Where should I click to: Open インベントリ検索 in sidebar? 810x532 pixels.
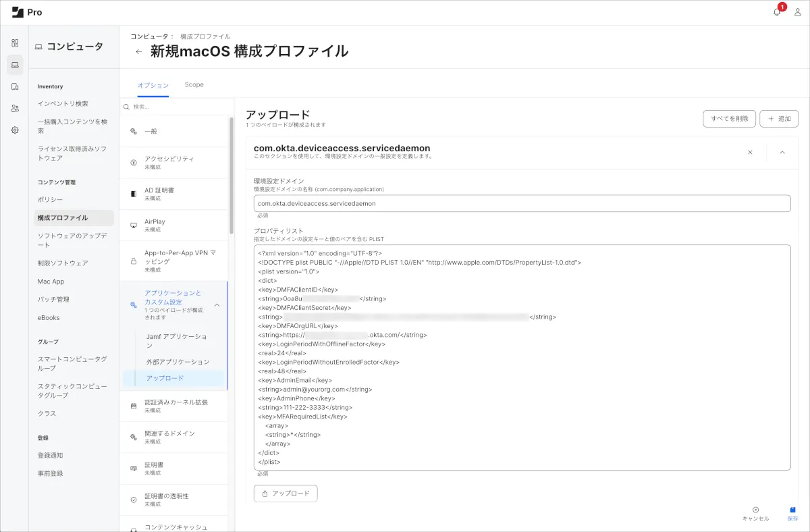(63, 103)
